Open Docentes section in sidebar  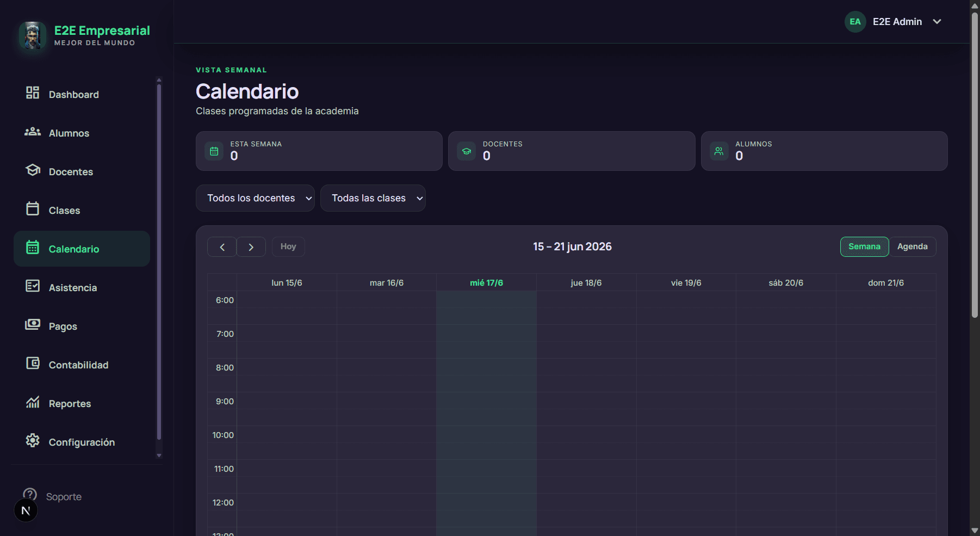tap(82, 171)
